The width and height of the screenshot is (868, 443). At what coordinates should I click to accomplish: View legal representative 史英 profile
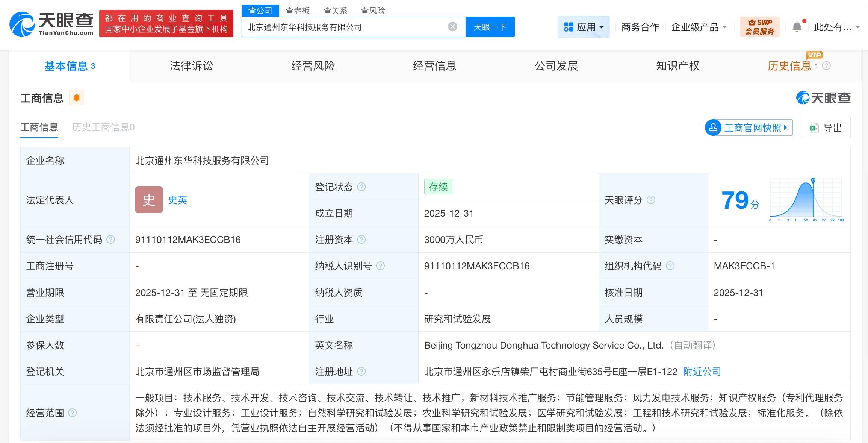[177, 200]
